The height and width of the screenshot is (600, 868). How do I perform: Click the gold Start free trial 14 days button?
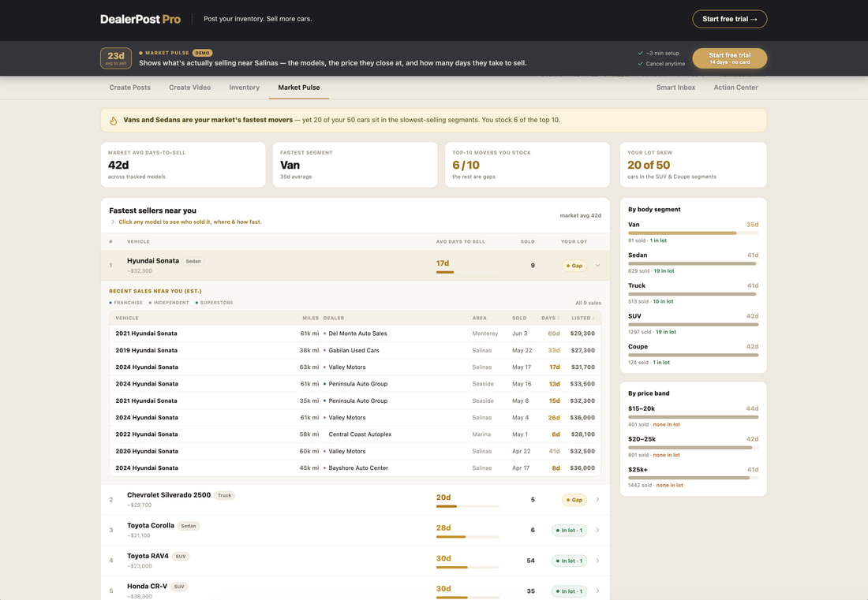[x=730, y=58]
